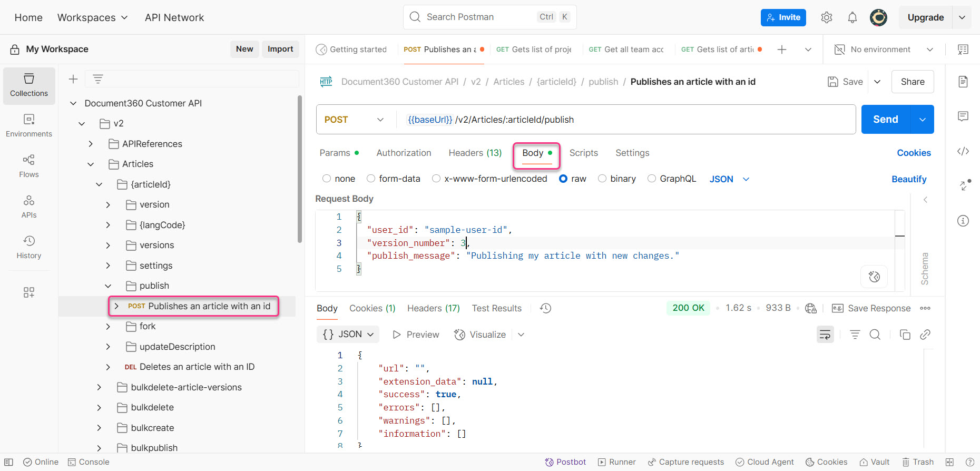
Task: Click the request URL field
Action: click(625, 120)
